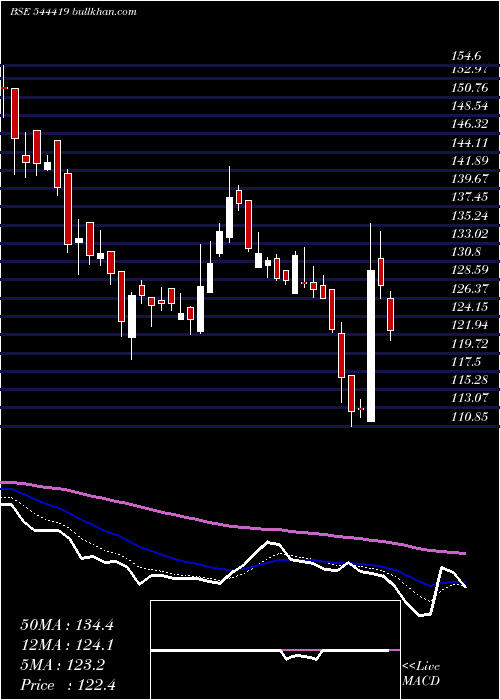
Task: Click the 115.28 price axis label
Action: [x=470, y=380]
